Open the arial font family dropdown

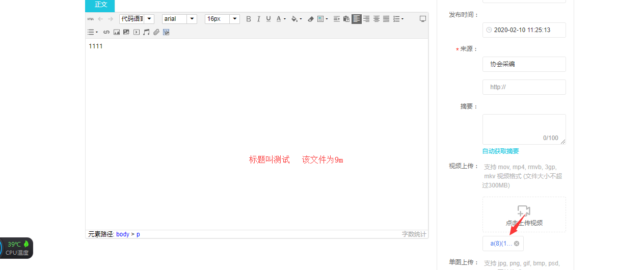click(x=179, y=19)
